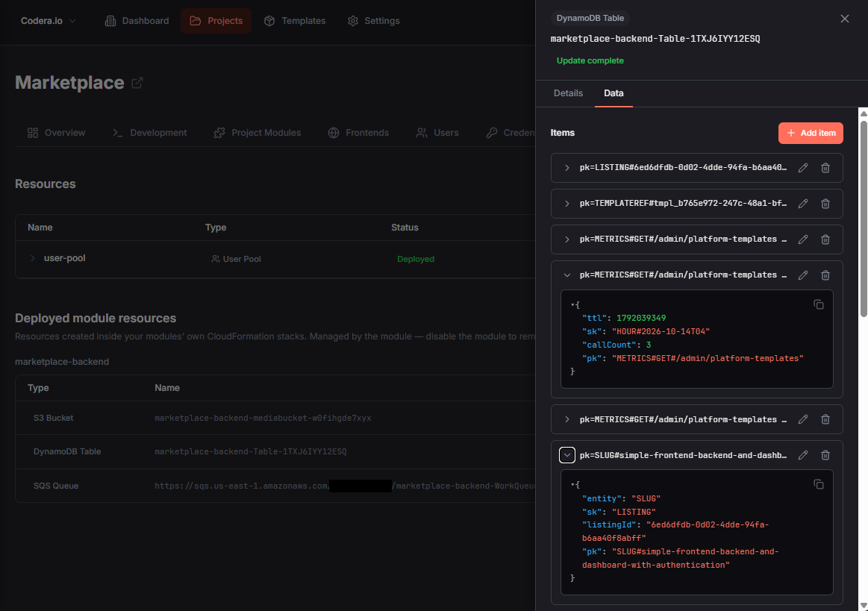Click the panel vertical scrollbar thumb
Image resolution: width=868 pixels, height=611 pixels.
pos(863,219)
